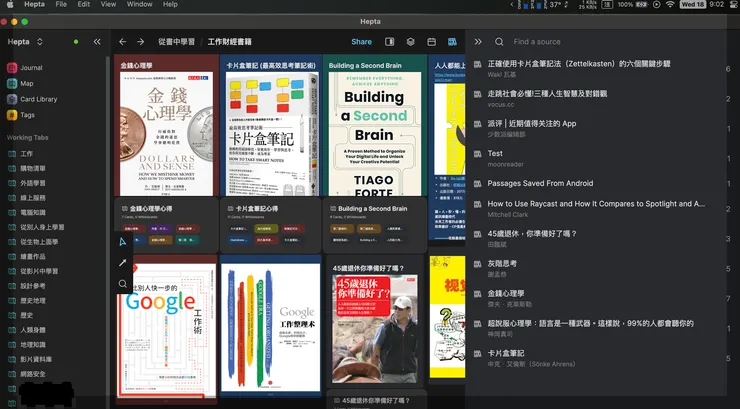Screen dimensions: 740x409
Task: Collapse the left sidebar with double chevron
Action: (x=97, y=42)
